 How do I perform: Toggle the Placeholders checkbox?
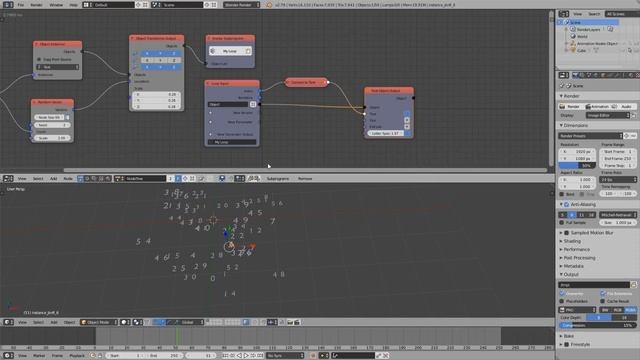562,301
